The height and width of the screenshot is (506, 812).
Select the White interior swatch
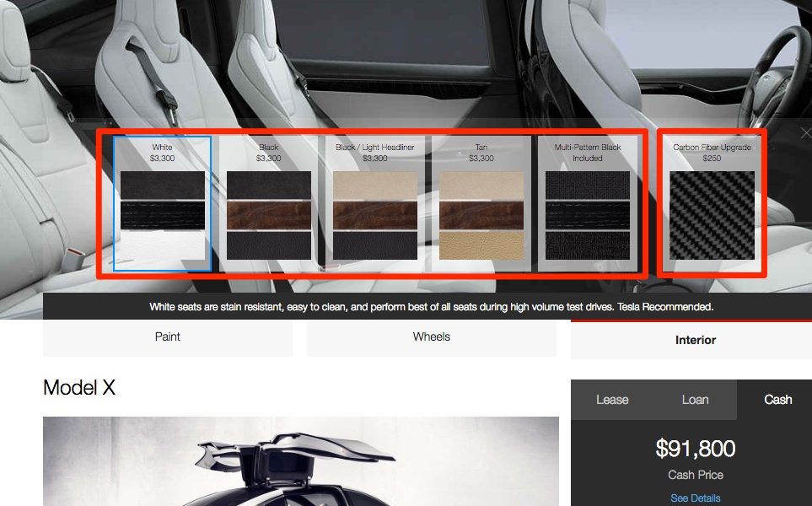(x=162, y=203)
